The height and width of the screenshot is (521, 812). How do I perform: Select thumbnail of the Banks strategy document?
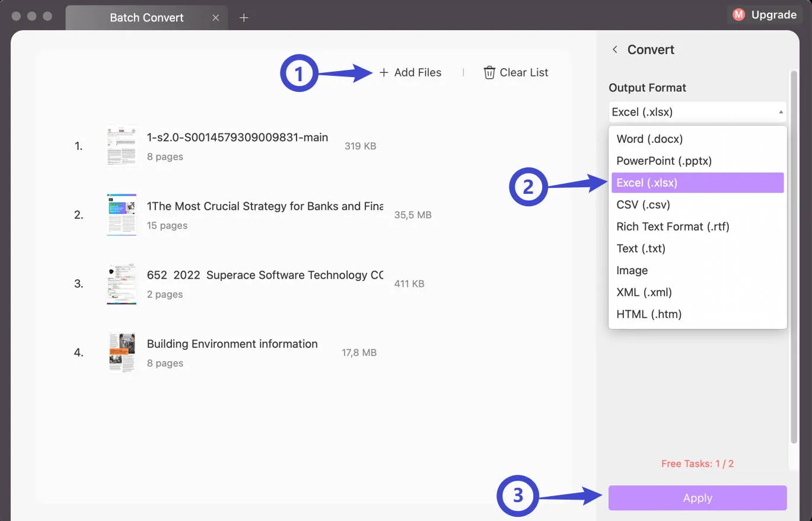(122, 215)
